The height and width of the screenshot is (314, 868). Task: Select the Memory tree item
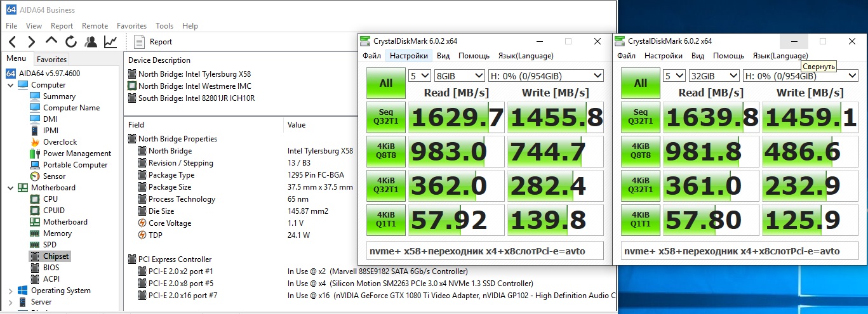57,233
